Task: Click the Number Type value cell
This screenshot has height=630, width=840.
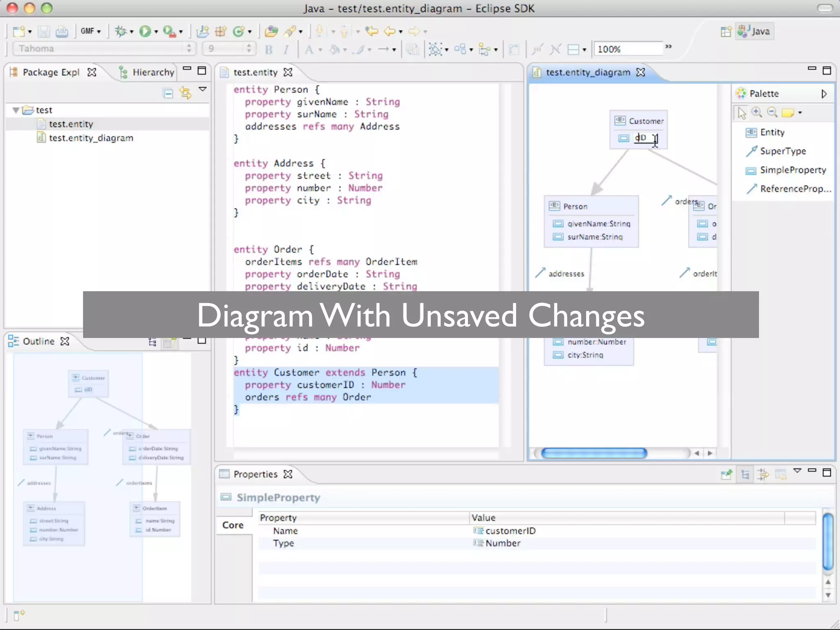Action: tap(627, 543)
